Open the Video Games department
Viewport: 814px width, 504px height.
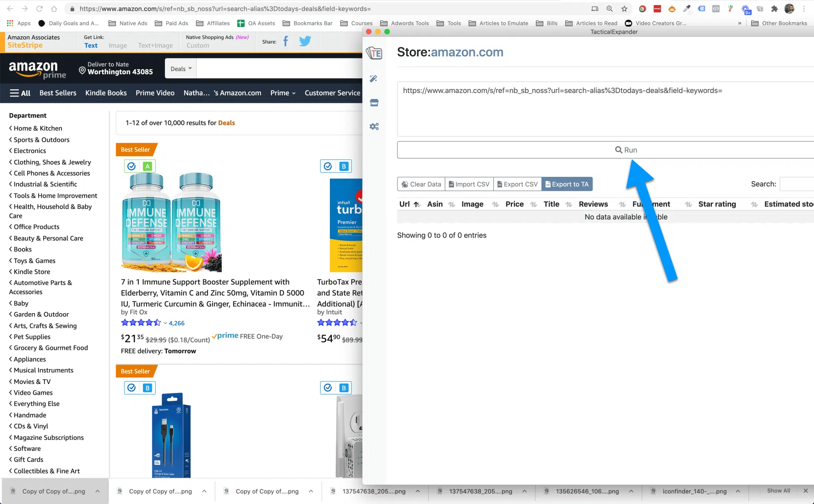[33, 393]
